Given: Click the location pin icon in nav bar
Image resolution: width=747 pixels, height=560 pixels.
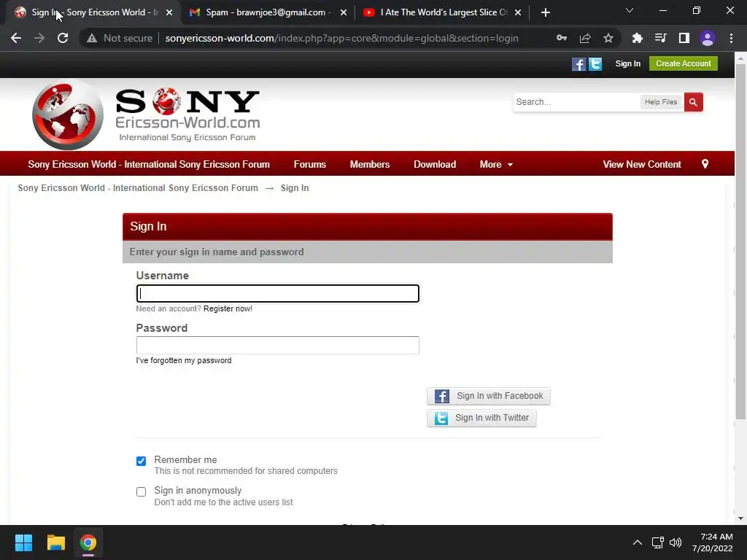Looking at the screenshot, I should click(705, 164).
